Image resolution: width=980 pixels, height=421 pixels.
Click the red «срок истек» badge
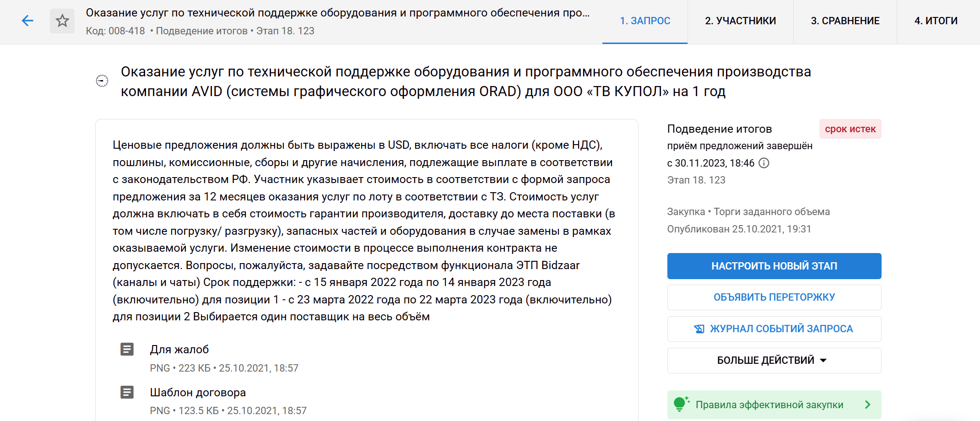(850, 129)
